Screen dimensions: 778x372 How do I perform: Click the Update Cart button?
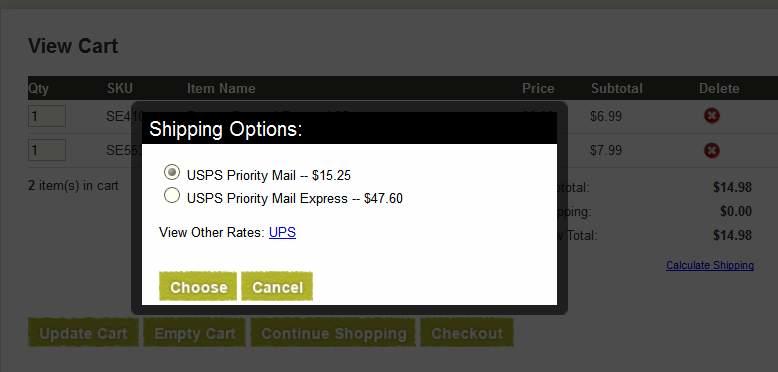click(x=83, y=333)
